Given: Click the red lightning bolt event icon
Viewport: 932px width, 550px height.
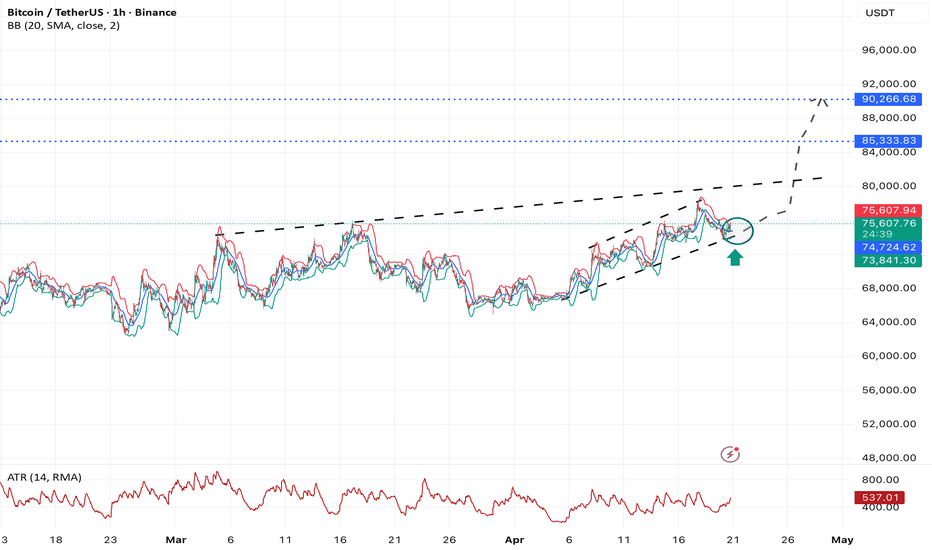Looking at the screenshot, I should click(x=731, y=455).
